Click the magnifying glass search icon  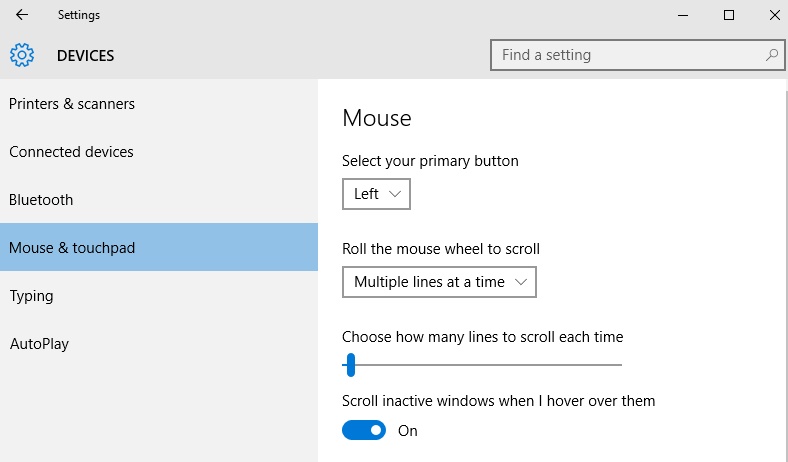click(771, 55)
